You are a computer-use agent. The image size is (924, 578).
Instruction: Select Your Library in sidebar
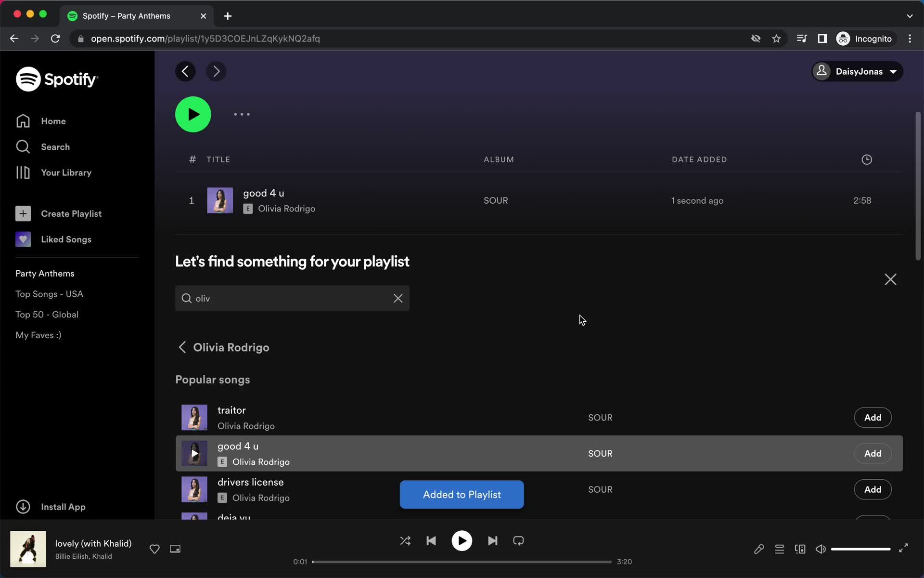point(66,172)
